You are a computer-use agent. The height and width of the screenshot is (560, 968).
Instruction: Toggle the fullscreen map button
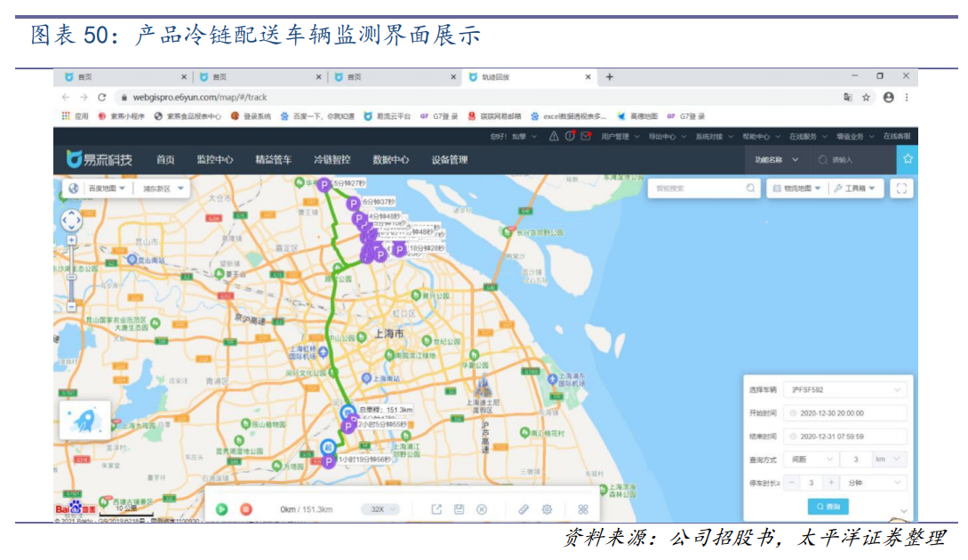point(901,188)
